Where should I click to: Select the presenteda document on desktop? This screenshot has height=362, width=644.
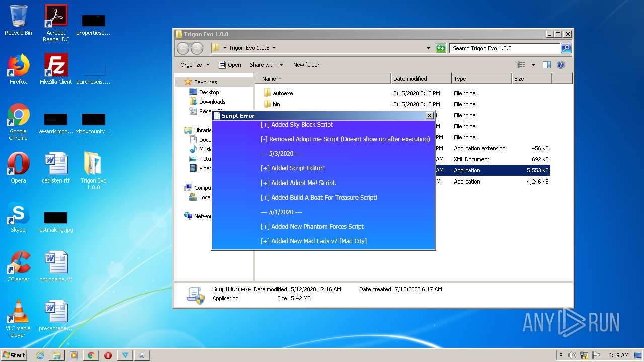[56, 316]
